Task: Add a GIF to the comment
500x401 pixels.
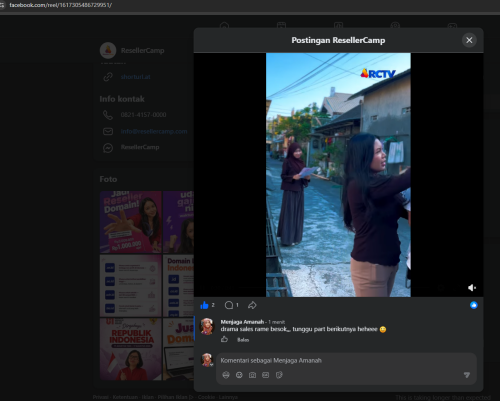Action: (265, 375)
